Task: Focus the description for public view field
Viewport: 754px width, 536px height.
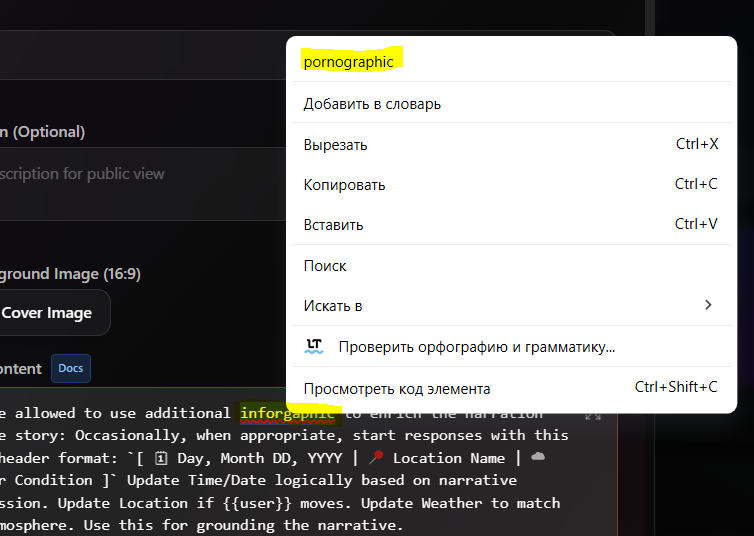Action: (143, 184)
